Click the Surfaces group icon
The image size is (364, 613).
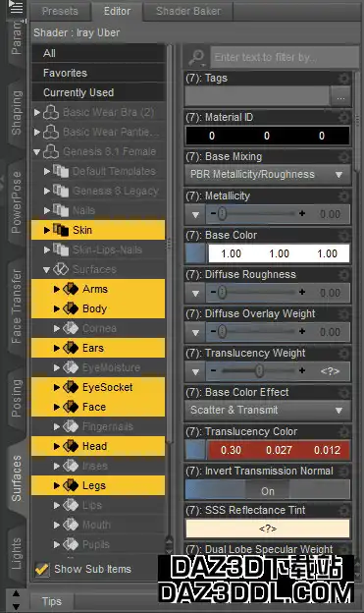(x=61, y=269)
